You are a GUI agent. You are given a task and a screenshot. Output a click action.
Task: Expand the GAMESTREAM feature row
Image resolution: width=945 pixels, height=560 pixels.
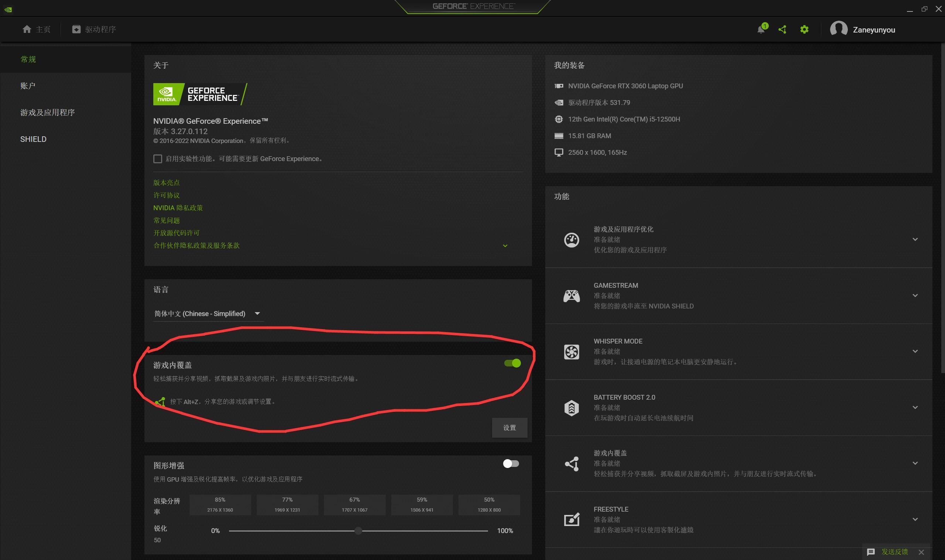[915, 296]
